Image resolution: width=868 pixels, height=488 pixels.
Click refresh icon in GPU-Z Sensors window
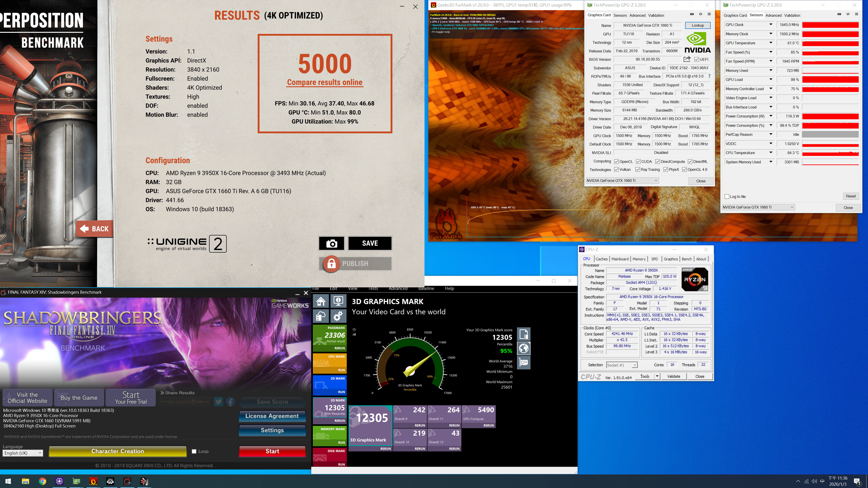click(848, 14)
